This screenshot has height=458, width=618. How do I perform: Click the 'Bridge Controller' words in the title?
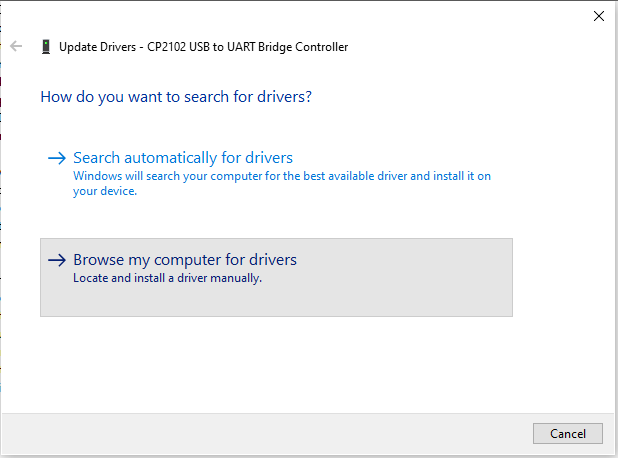click(303, 47)
